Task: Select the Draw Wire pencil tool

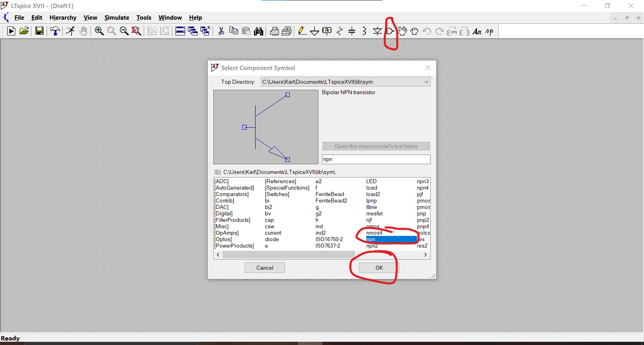Action: (x=302, y=31)
